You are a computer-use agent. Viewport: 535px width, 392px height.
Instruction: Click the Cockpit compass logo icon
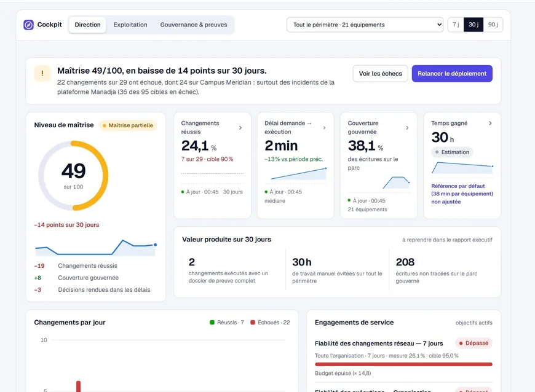click(x=29, y=25)
